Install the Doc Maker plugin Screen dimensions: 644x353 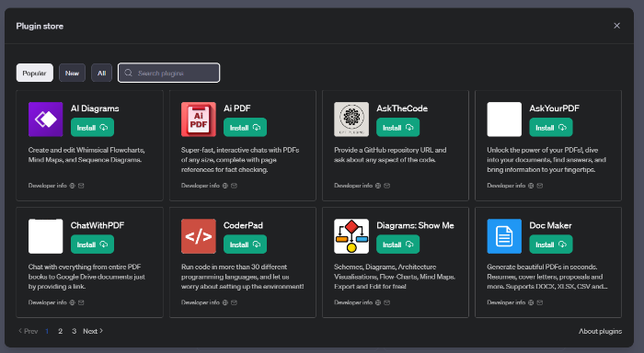(x=551, y=245)
